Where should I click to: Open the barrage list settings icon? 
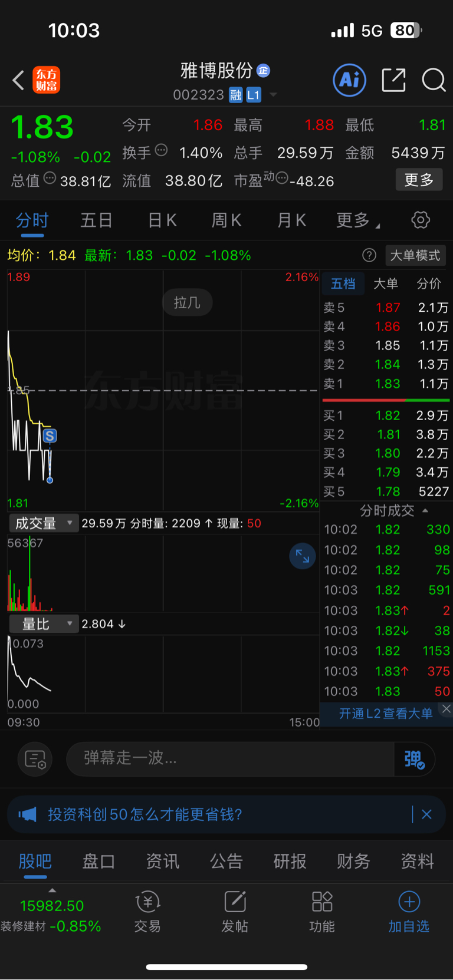click(35, 759)
